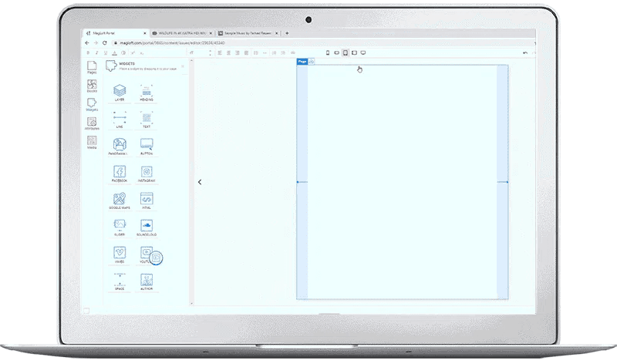This screenshot has height=364, width=617.
Task: Toggle bold text formatting
Action: tap(88, 52)
